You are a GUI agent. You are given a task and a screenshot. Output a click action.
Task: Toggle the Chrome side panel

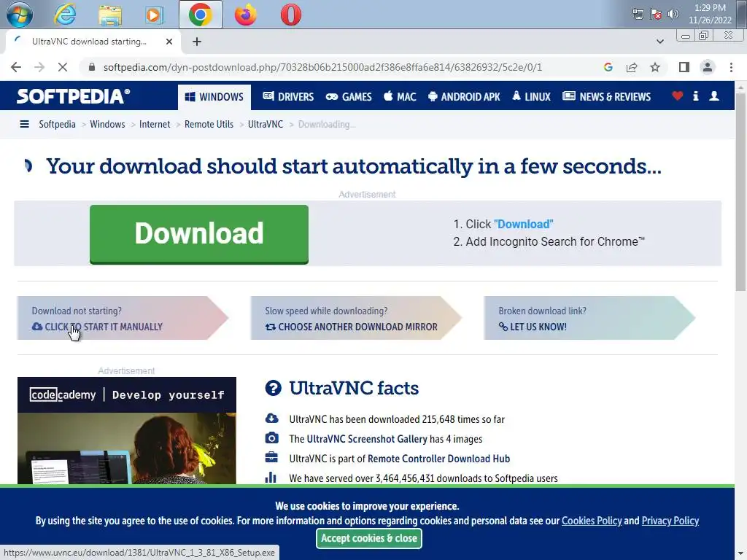[684, 67]
